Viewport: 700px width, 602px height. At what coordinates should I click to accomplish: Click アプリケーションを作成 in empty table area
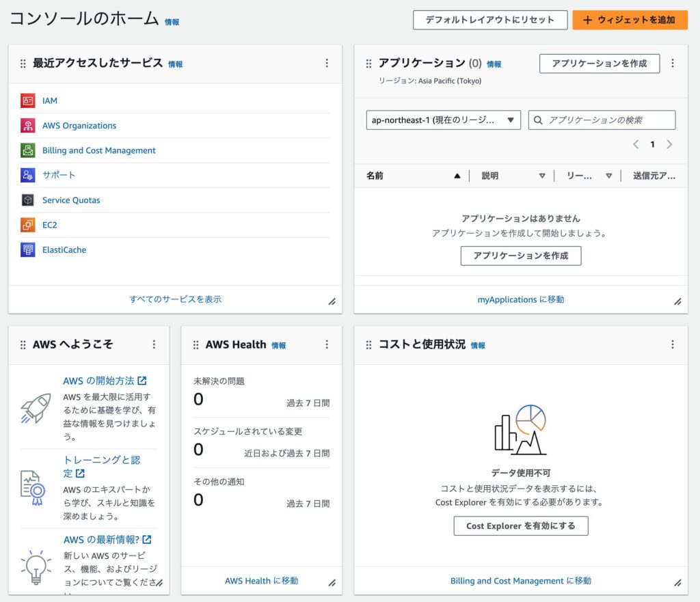(x=520, y=256)
